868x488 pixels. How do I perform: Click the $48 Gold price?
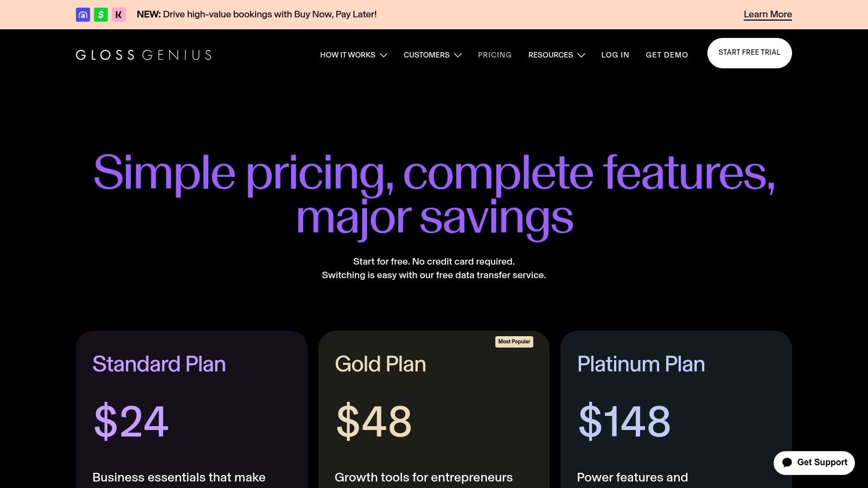(x=374, y=421)
